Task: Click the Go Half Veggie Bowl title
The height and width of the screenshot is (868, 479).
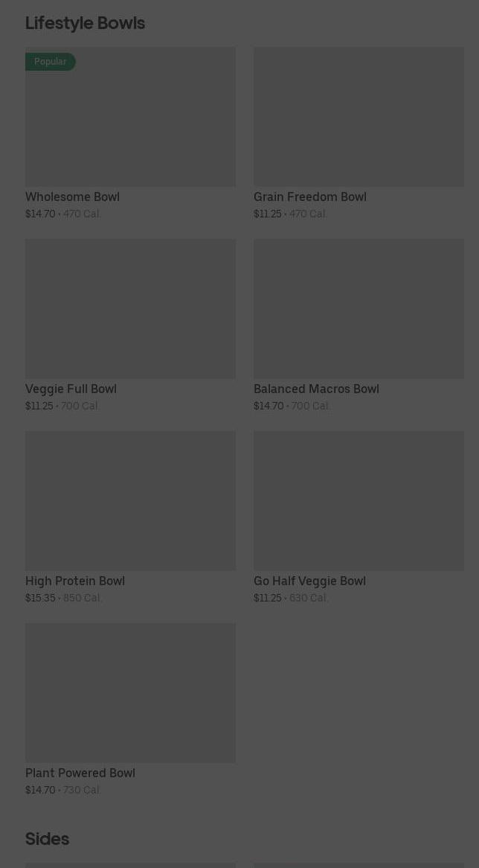Action: [x=309, y=581]
